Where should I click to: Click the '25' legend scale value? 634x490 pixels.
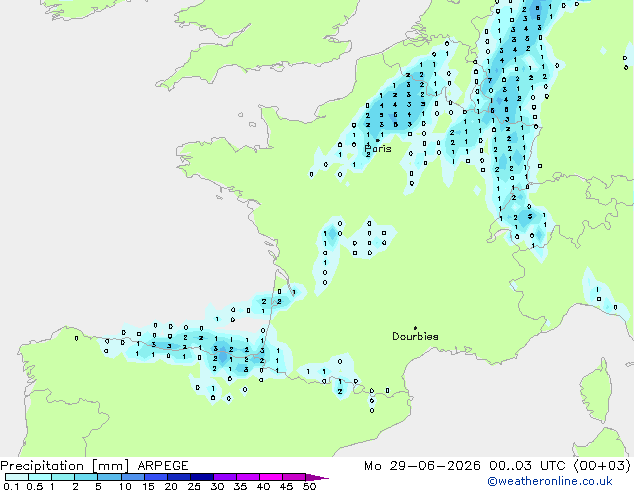click(x=194, y=486)
